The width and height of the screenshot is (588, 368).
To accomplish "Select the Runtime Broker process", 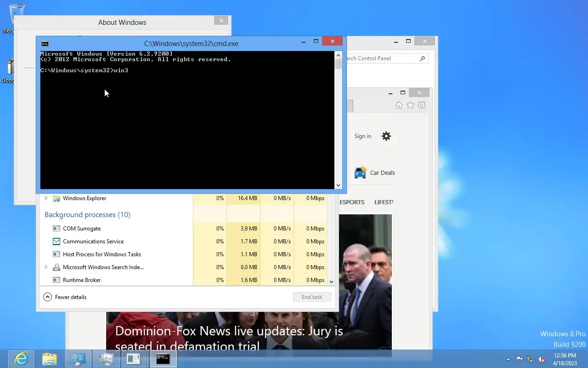I will coord(82,280).
